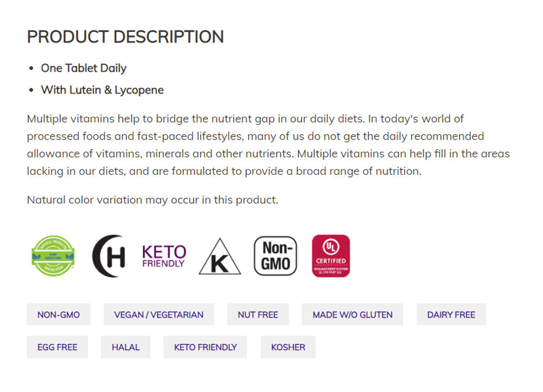Click the purple Keto Friendly logo
Screen dimensions: 543x392
[163, 256]
